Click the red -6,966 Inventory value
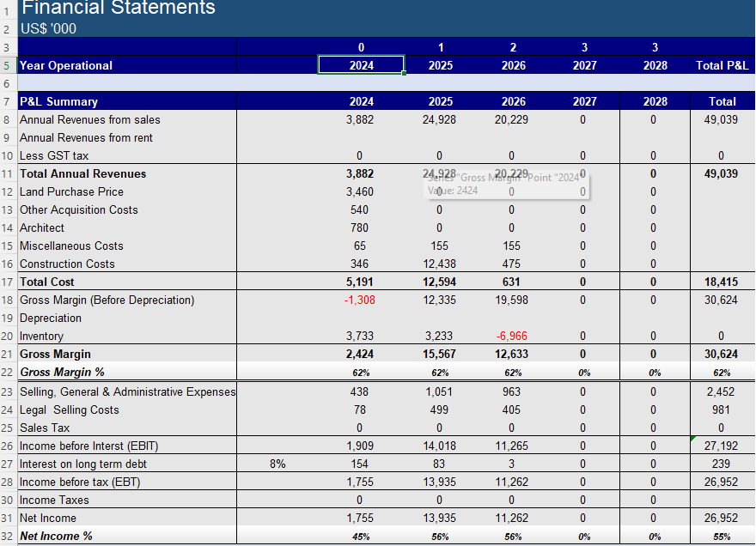The width and height of the screenshot is (756, 546). point(512,337)
